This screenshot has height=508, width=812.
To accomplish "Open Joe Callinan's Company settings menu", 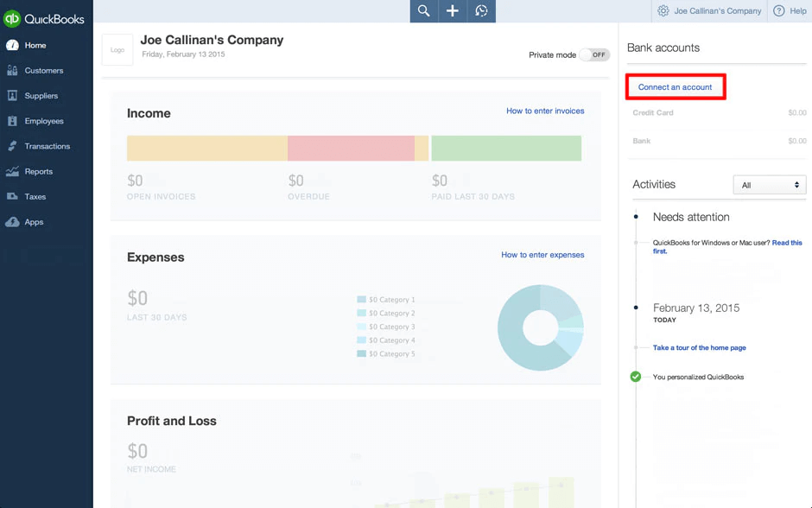I will coord(717,11).
